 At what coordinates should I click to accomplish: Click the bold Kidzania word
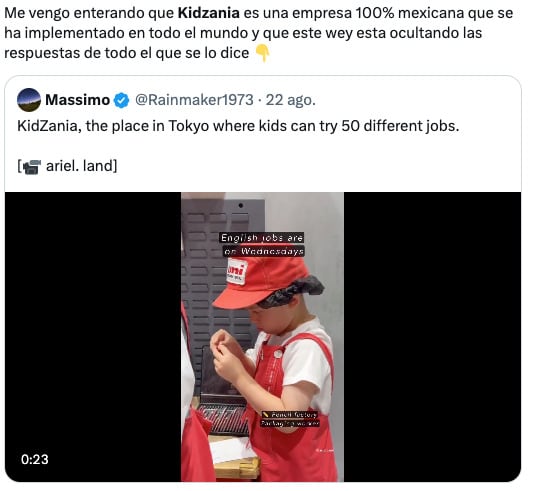tap(209, 13)
